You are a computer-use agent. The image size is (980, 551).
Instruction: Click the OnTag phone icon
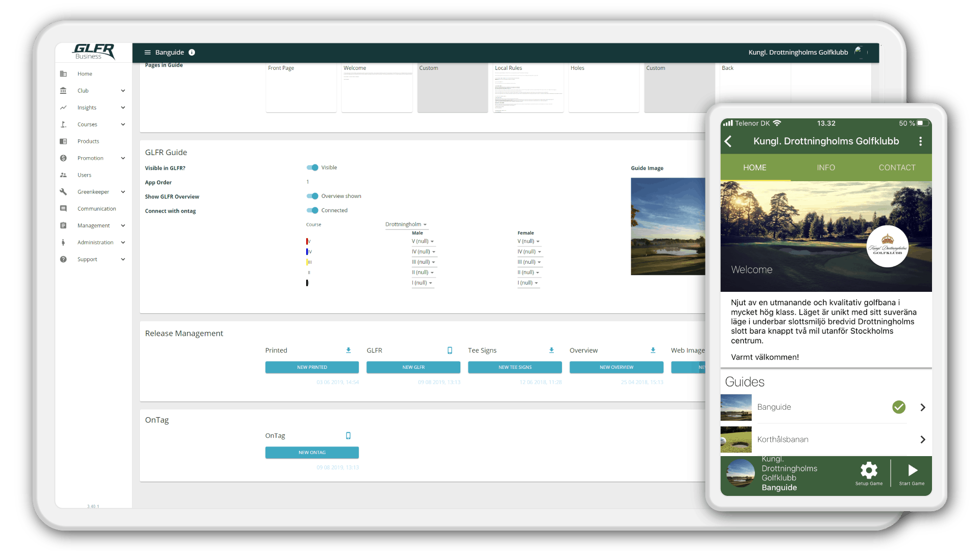349,436
